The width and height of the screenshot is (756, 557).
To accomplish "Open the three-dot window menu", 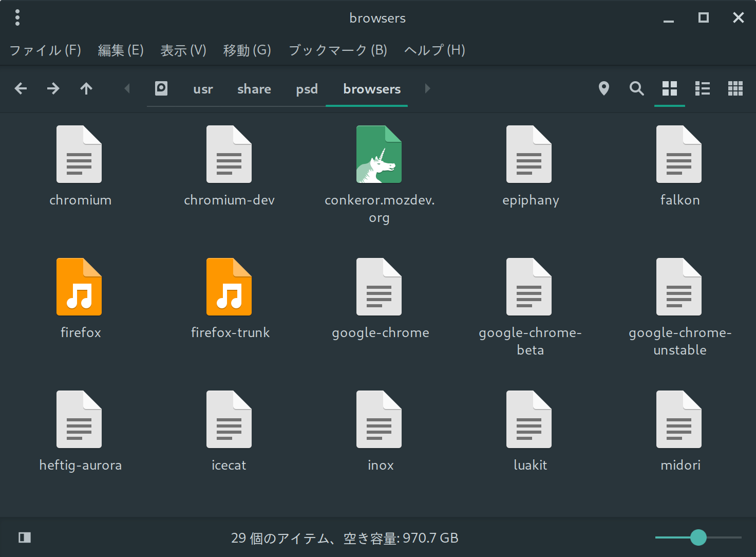I will 17,17.
